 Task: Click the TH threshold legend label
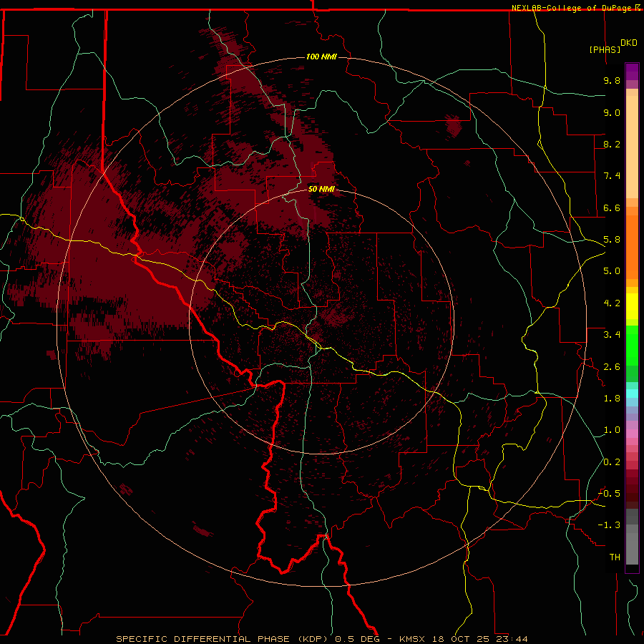615,557
